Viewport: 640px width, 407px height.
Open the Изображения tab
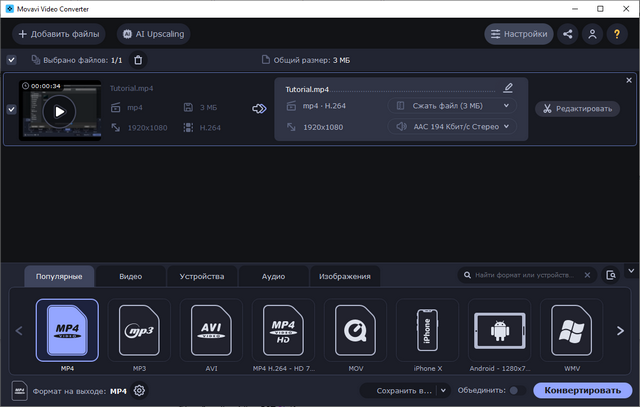coord(345,276)
